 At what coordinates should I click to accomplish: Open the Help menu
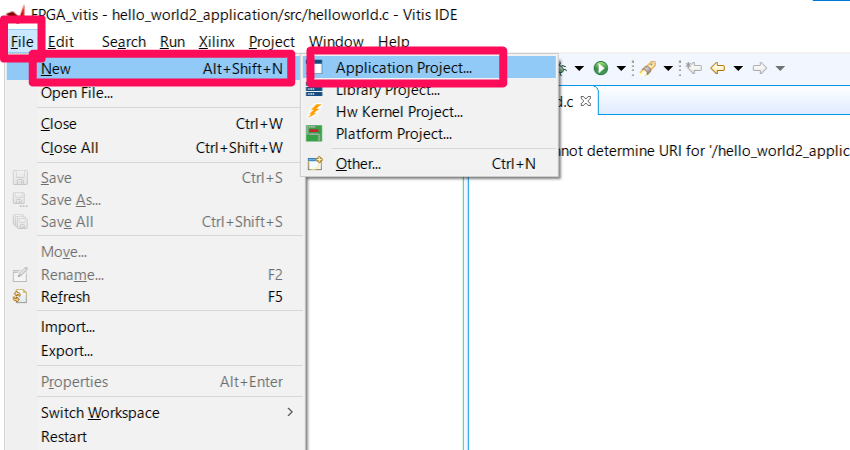tap(394, 42)
